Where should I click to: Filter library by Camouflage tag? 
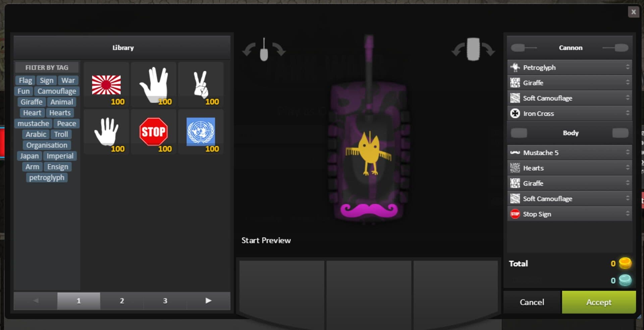(x=57, y=91)
